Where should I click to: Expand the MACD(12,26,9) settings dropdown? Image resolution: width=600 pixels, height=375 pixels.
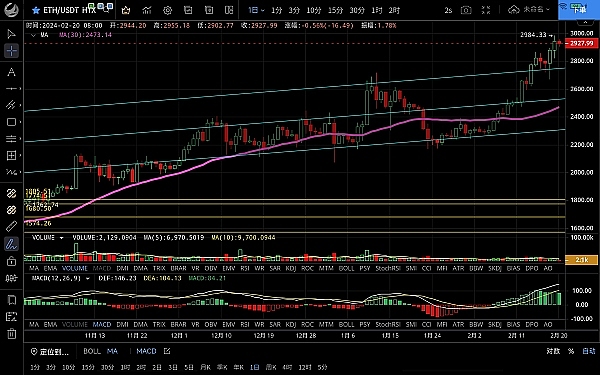[x=88, y=278]
